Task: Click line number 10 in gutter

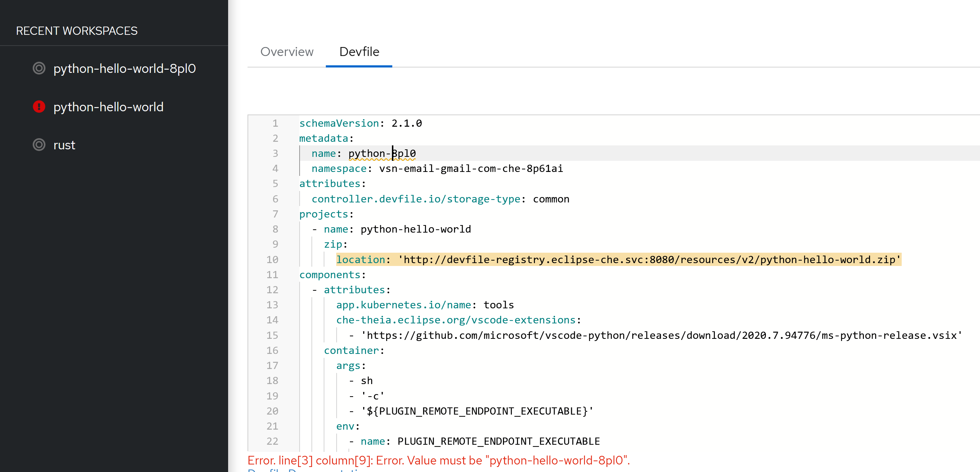Action: 272,260
